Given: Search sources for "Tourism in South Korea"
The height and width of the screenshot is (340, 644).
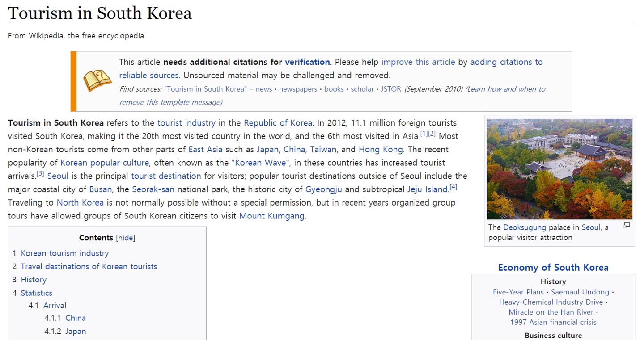Looking at the screenshot, I should pyautogui.click(x=205, y=89).
